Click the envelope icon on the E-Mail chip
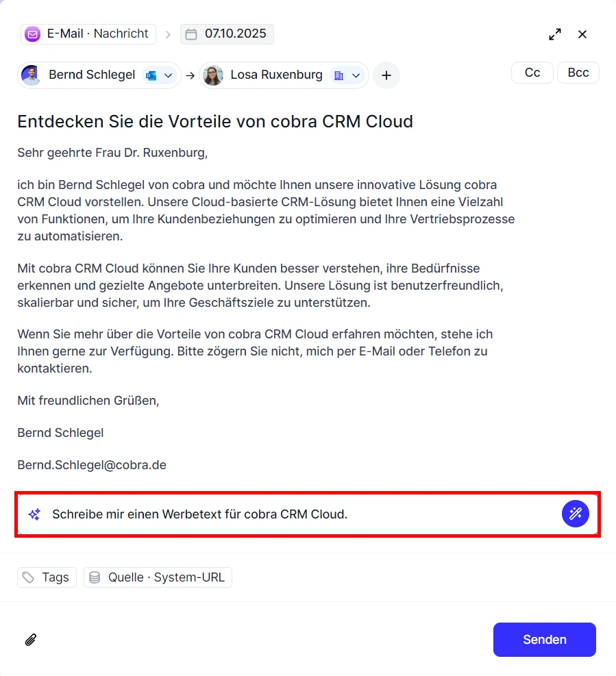The width and height of the screenshot is (616, 676). pos(32,34)
